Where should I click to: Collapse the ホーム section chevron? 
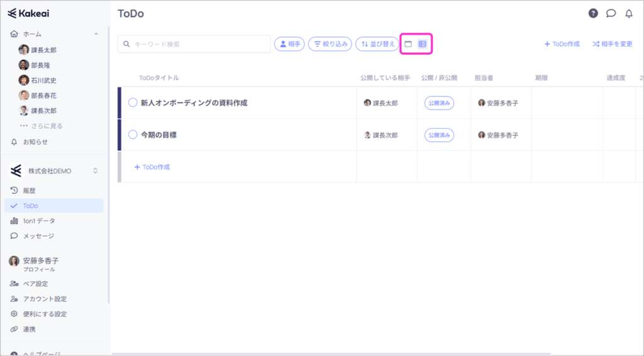(96, 34)
